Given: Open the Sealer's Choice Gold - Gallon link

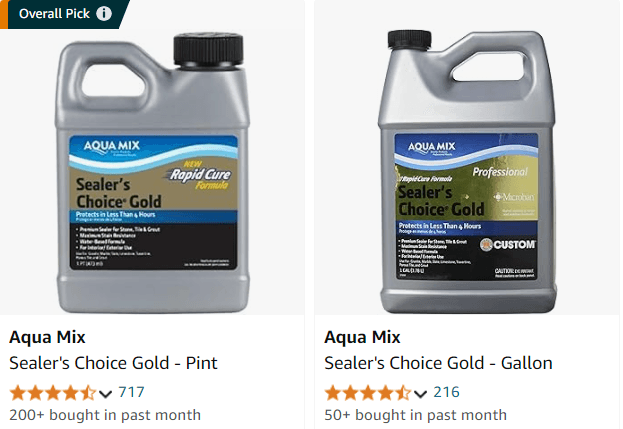Looking at the screenshot, I should pyautogui.click(x=439, y=362).
